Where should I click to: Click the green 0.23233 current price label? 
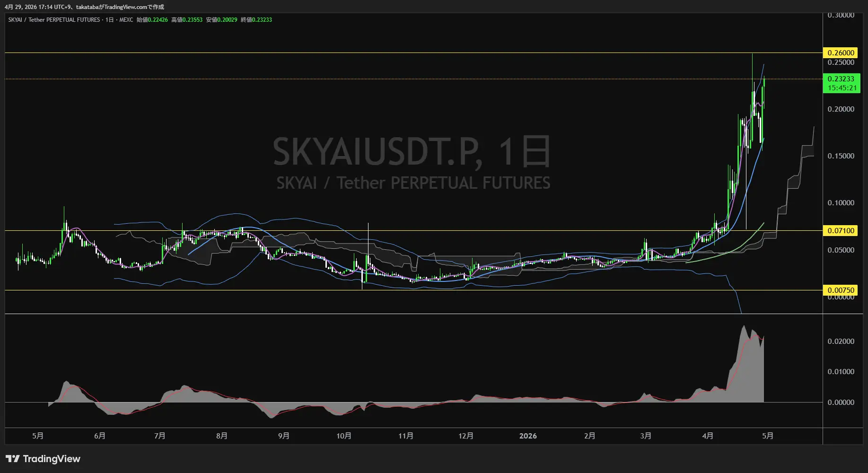841,79
